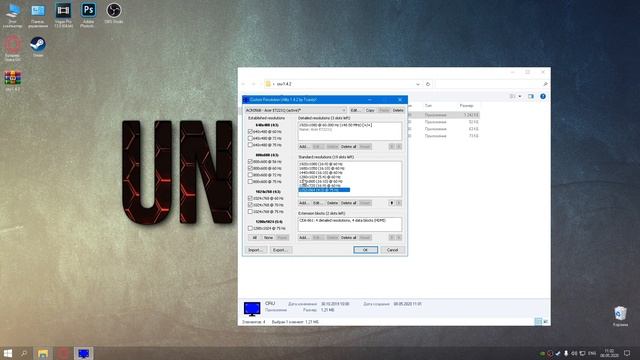
Task: Click the microphone tray icon
Action: click(566, 353)
